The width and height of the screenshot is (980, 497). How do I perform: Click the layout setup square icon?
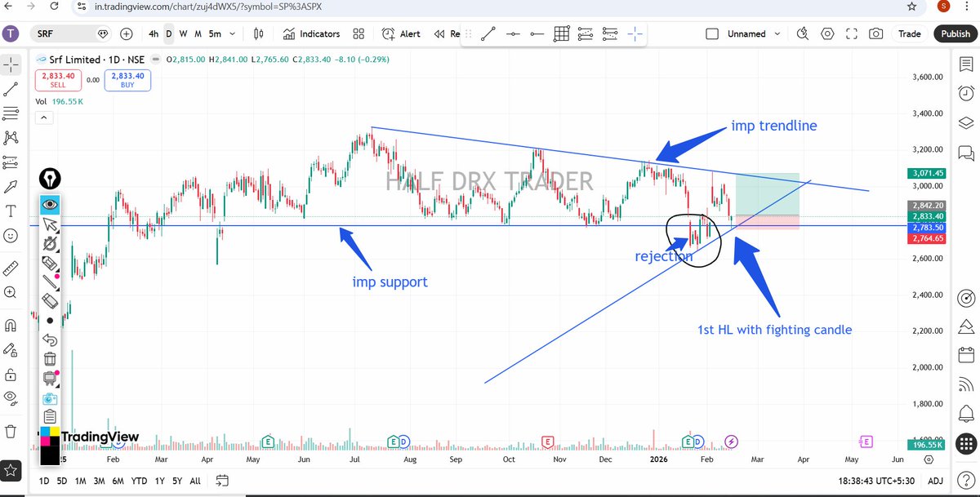[x=712, y=33]
